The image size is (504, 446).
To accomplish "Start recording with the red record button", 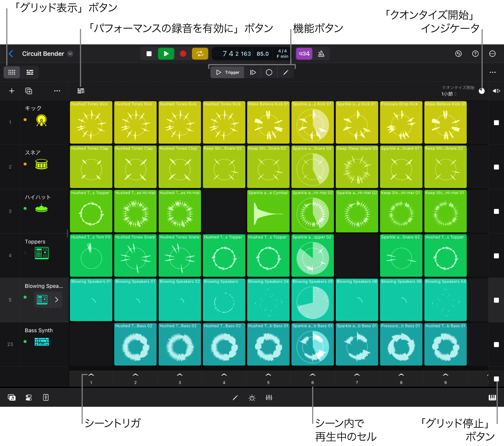I will coord(183,54).
